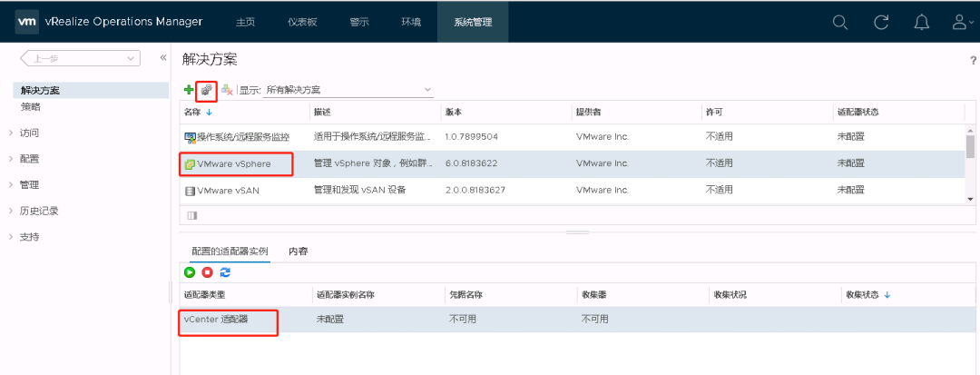
Task: Select 解决方案 in the sidebar
Action: tap(91, 91)
